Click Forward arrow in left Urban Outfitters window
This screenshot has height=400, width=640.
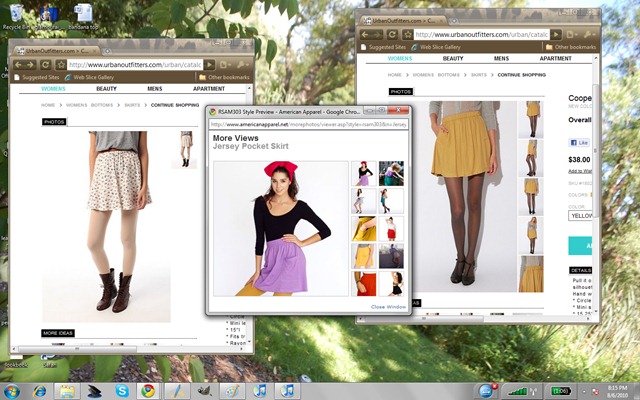point(30,64)
